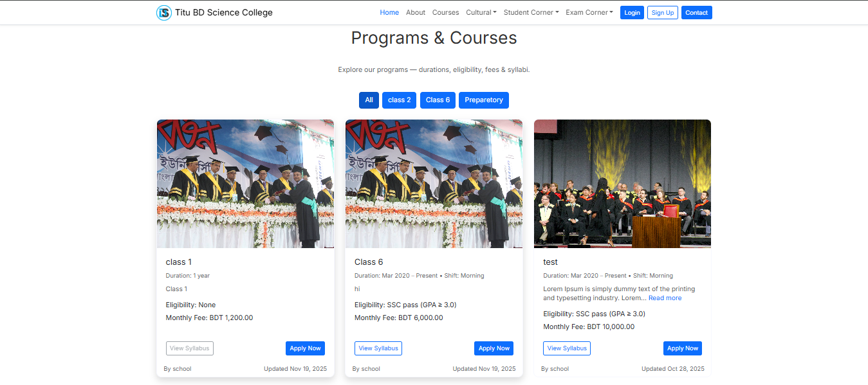Screen dimensions: 868x385
Task: Filter courses by Class 6
Action: point(438,100)
